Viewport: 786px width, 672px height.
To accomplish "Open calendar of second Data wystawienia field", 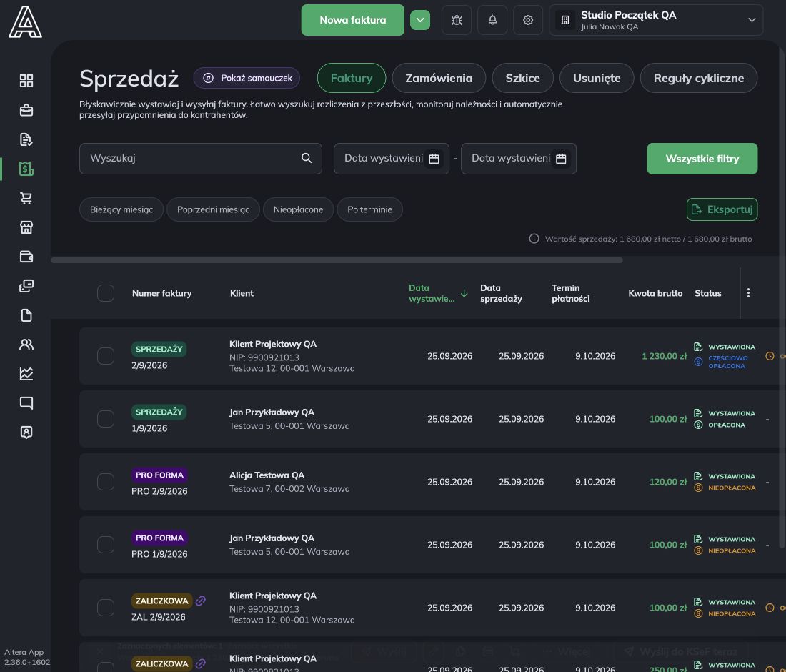I will (x=561, y=159).
